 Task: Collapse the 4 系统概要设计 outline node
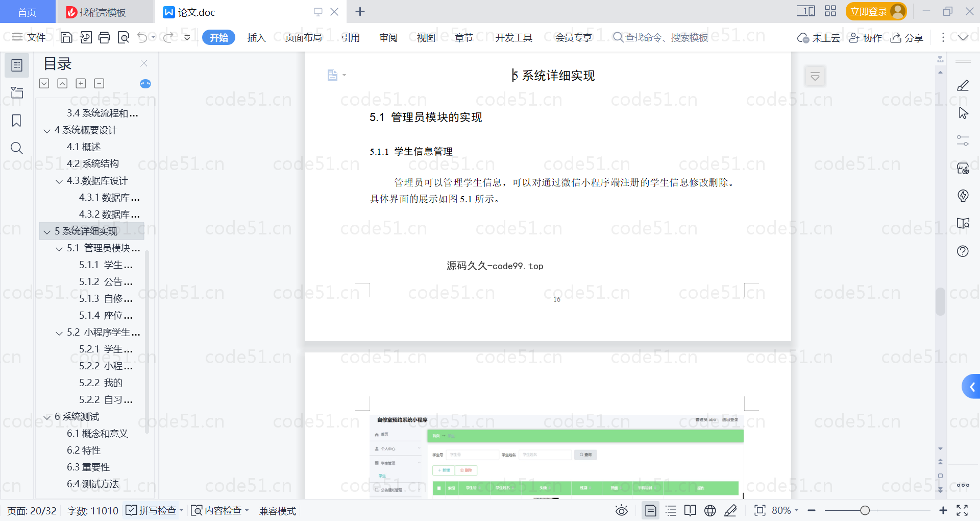[x=47, y=131]
